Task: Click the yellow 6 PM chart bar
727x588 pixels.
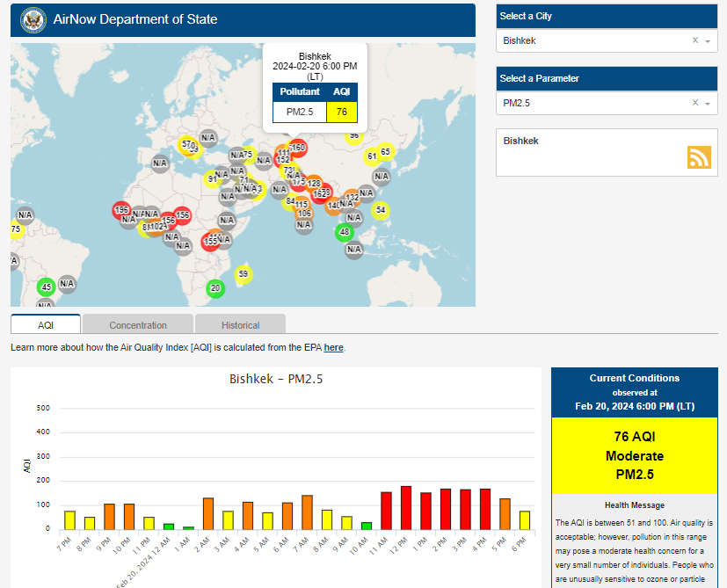Action: (x=525, y=520)
